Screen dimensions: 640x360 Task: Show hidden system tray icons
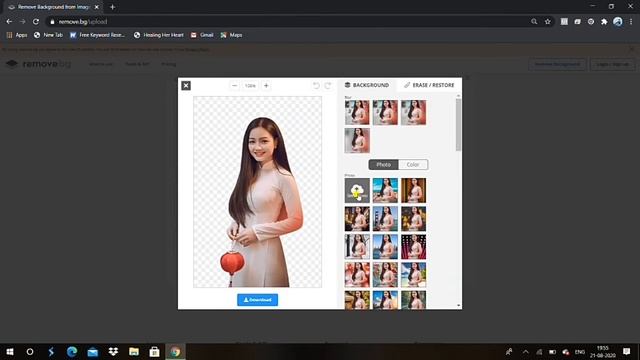[x=525, y=351]
